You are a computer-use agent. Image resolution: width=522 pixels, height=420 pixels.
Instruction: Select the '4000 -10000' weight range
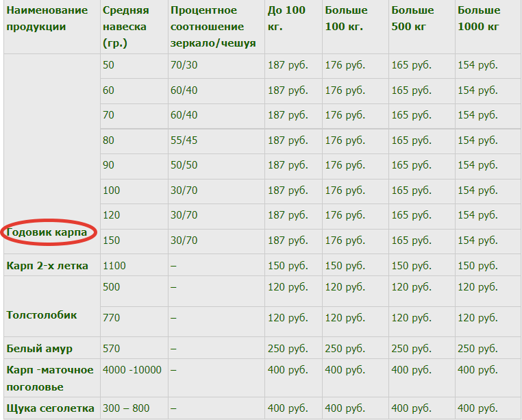132,370
